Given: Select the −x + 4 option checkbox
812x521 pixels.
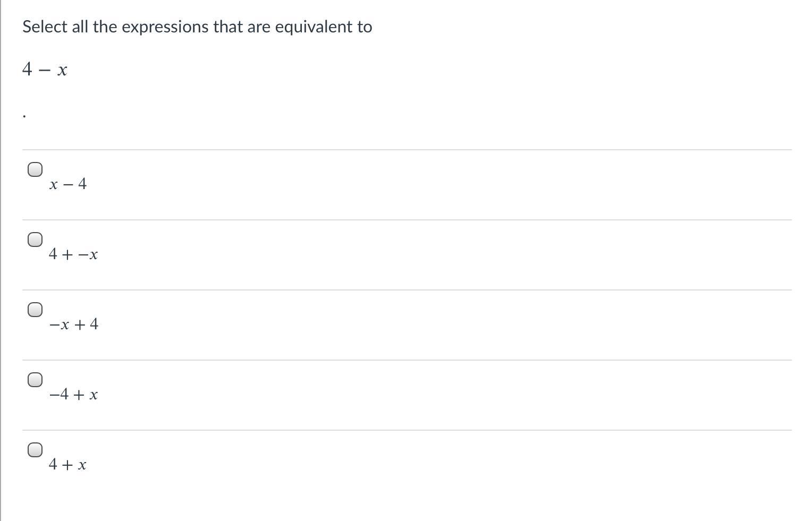Looking at the screenshot, I should click(x=35, y=310).
